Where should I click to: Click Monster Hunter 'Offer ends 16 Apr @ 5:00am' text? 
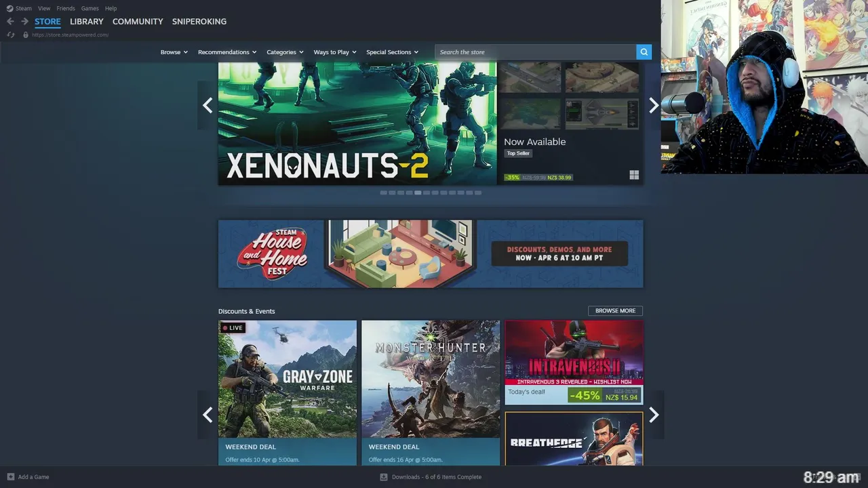(x=406, y=460)
